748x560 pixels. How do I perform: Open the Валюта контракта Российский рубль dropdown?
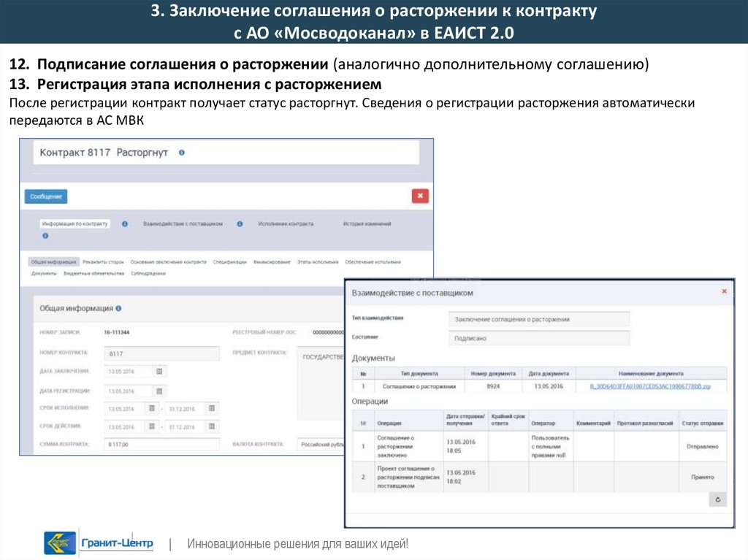point(321,444)
